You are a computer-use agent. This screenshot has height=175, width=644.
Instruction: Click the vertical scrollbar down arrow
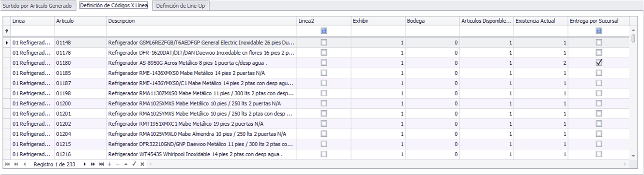coord(634,155)
